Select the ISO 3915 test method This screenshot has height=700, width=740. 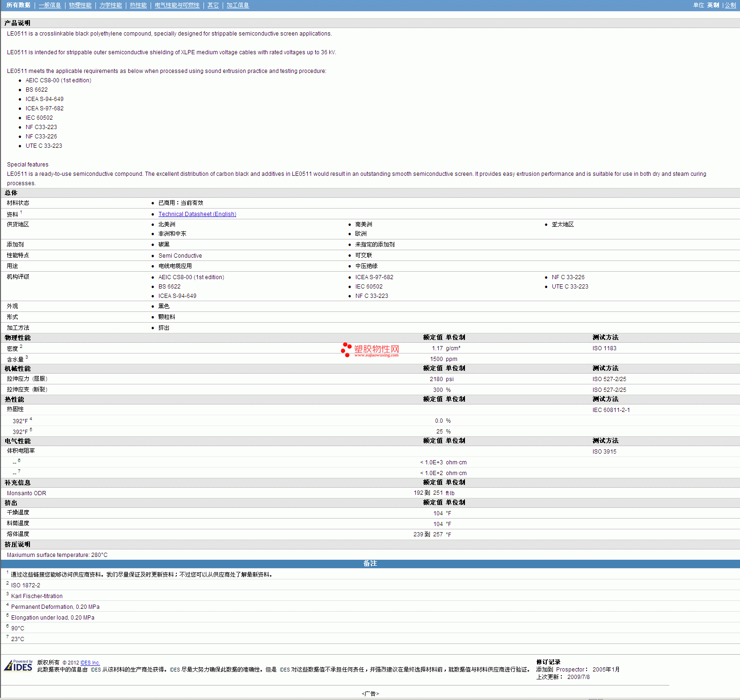tap(604, 452)
